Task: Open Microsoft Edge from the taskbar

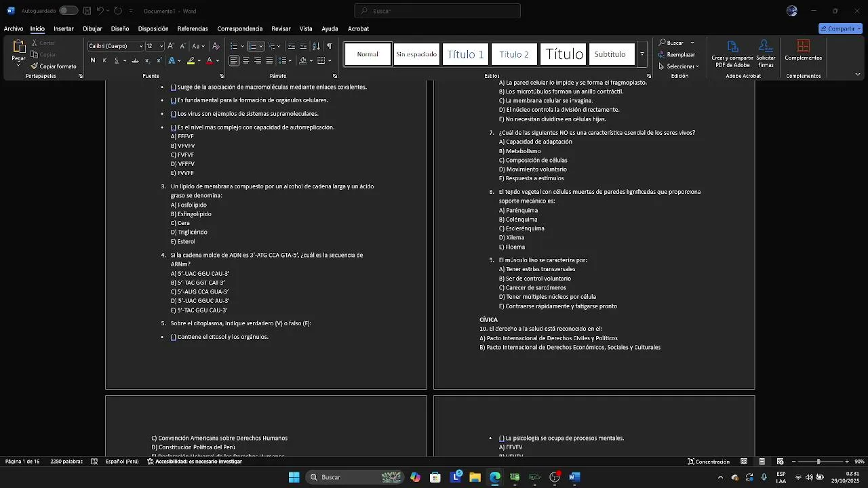Action: [x=495, y=477]
